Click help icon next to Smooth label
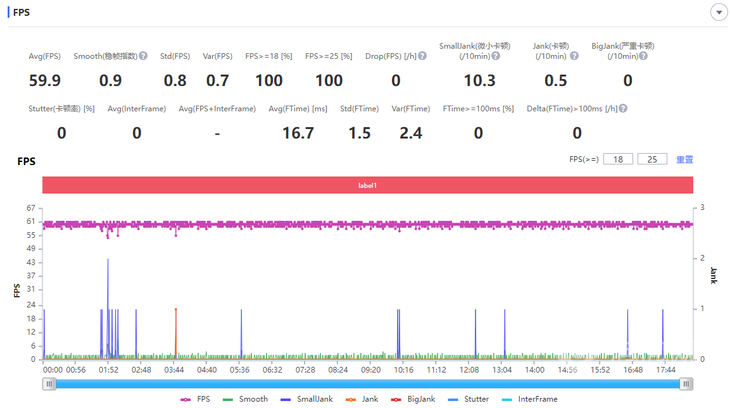 144,57
